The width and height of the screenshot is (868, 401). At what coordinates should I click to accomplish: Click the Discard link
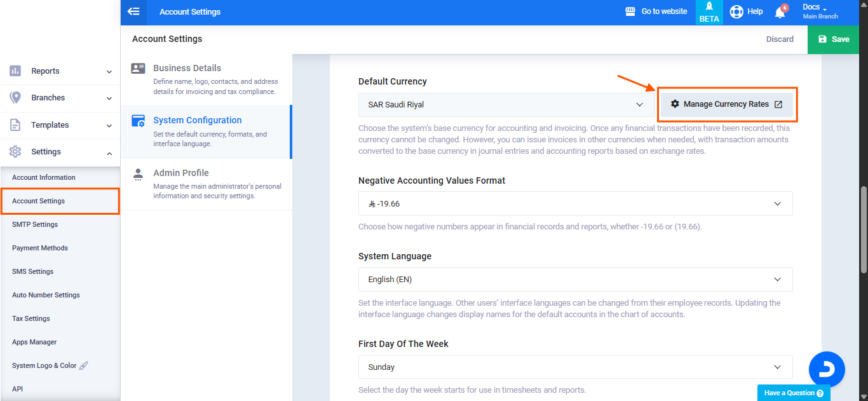(x=780, y=39)
